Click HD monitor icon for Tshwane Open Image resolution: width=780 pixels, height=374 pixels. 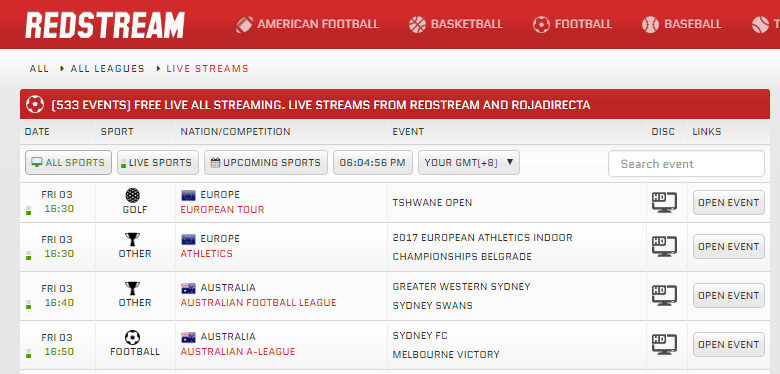tap(665, 202)
